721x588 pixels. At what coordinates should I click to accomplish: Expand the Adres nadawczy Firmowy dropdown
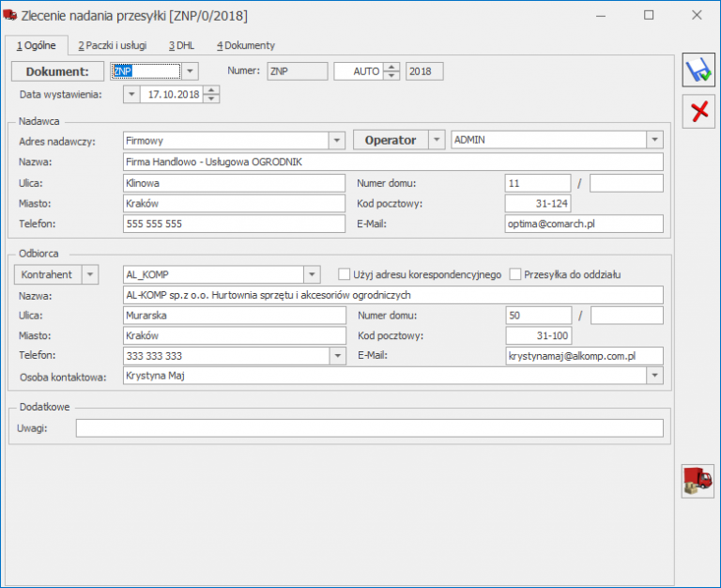pyautogui.click(x=337, y=140)
